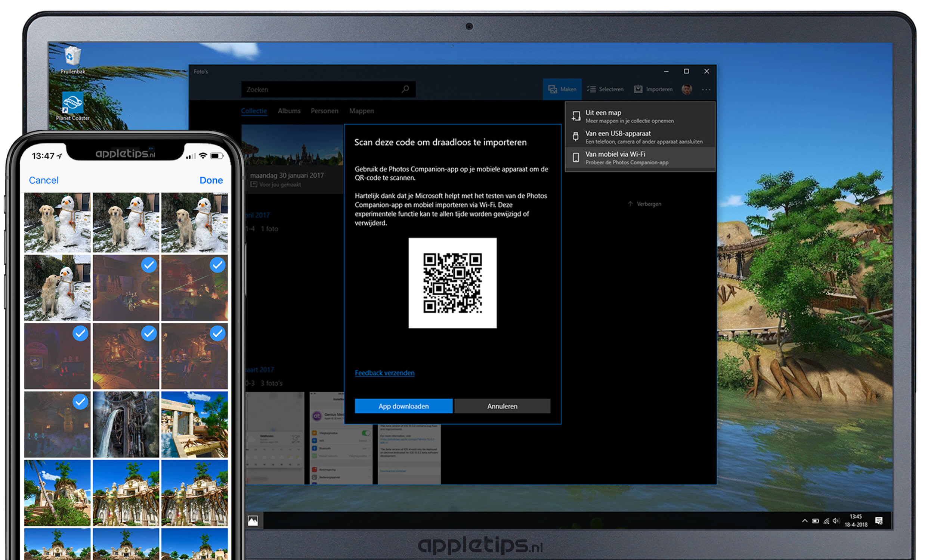Click the 'App downloaden' button
Image resolution: width=934 pixels, height=560 pixels.
[x=403, y=406]
